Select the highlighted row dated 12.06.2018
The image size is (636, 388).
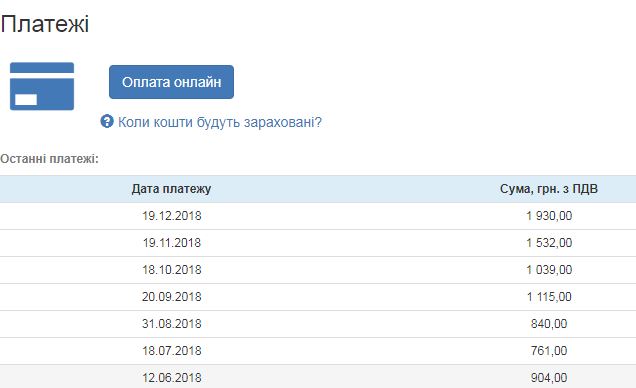point(318,377)
